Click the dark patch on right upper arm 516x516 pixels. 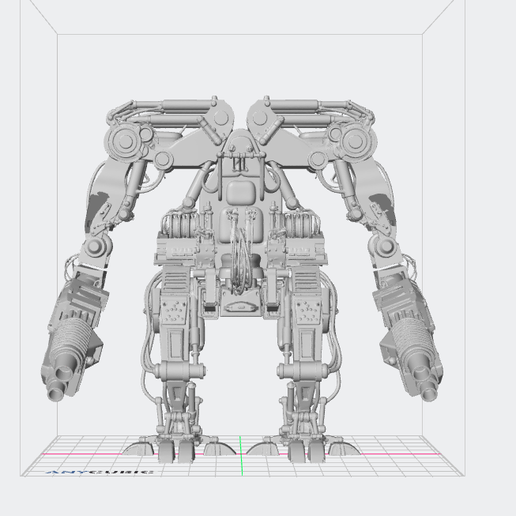(x=383, y=208)
